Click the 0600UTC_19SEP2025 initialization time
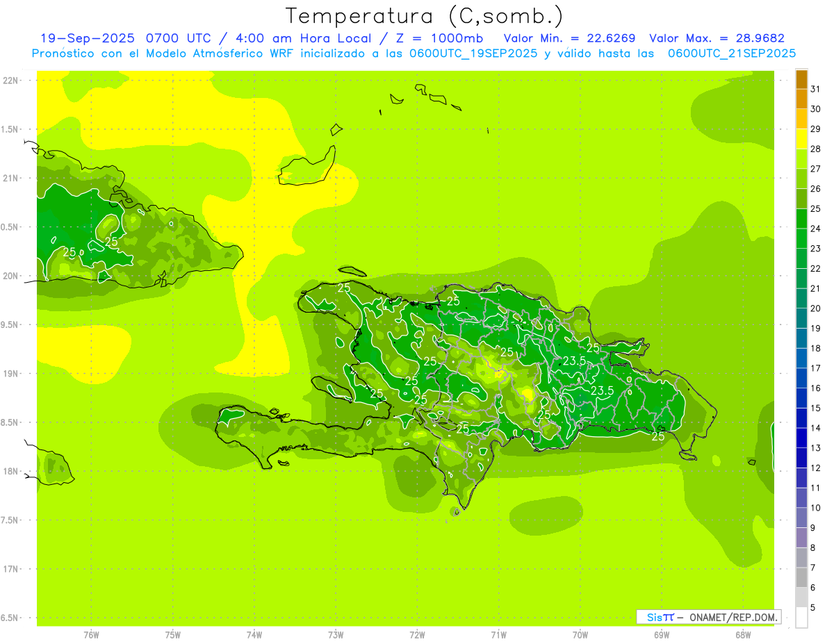834x644 pixels. pos(474,53)
